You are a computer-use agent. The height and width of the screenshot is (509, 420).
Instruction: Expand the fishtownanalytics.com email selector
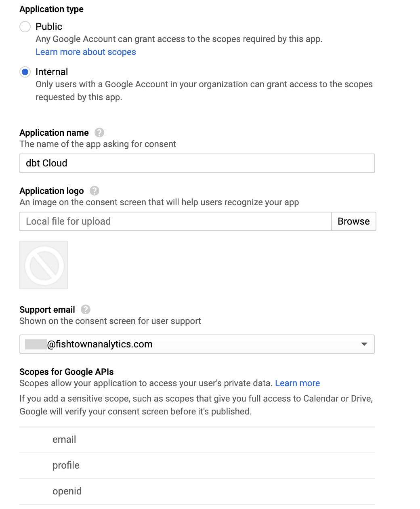pos(197,344)
